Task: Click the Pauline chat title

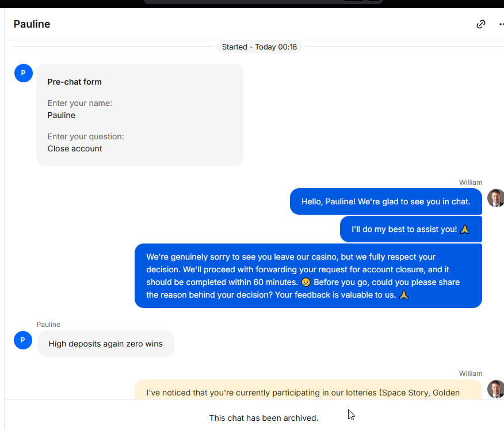Action: pos(32,24)
